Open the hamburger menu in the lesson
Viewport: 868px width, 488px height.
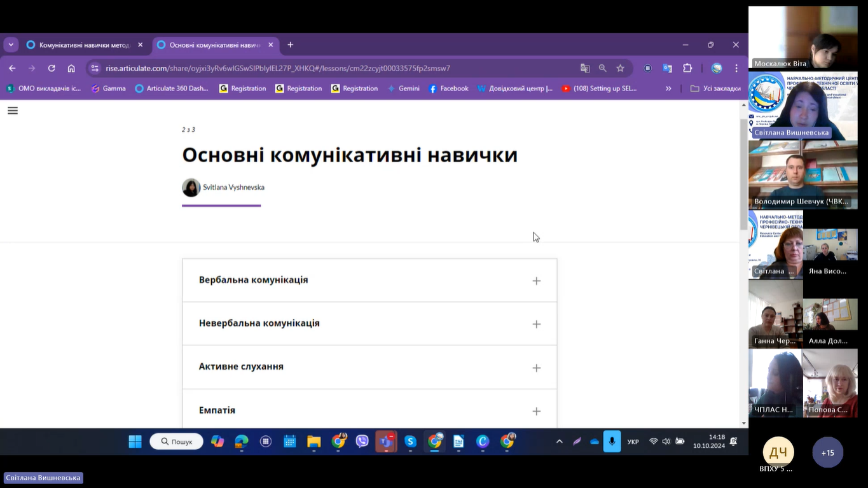13,111
